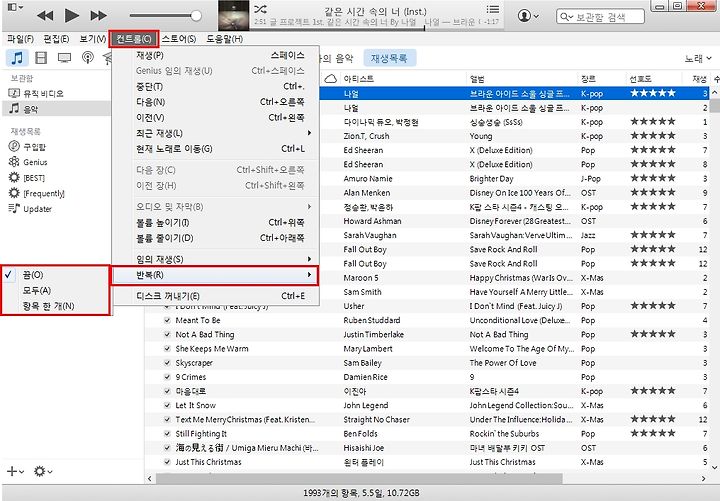Open the add playlist plus button

(x=15, y=471)
